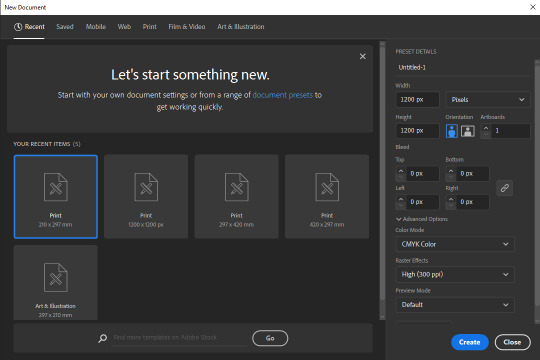Close the New Document dialog window
Screen dimensions: 540x360
click(x=533, y=7)
